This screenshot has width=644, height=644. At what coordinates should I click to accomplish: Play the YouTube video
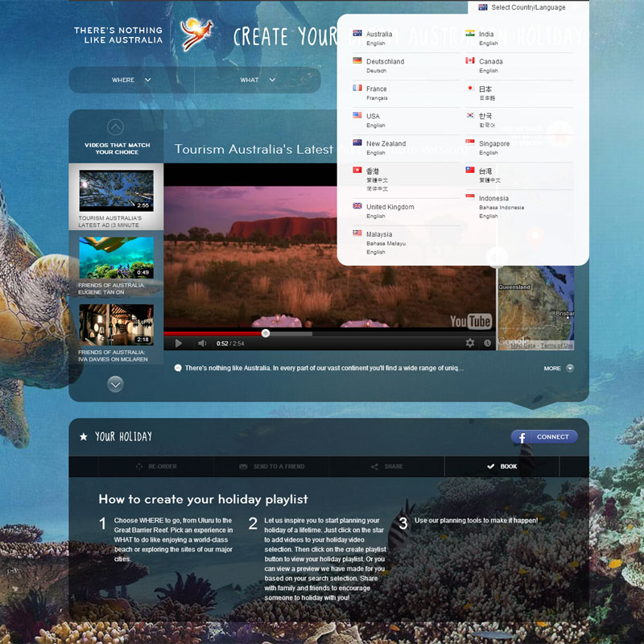click(178, 344)
